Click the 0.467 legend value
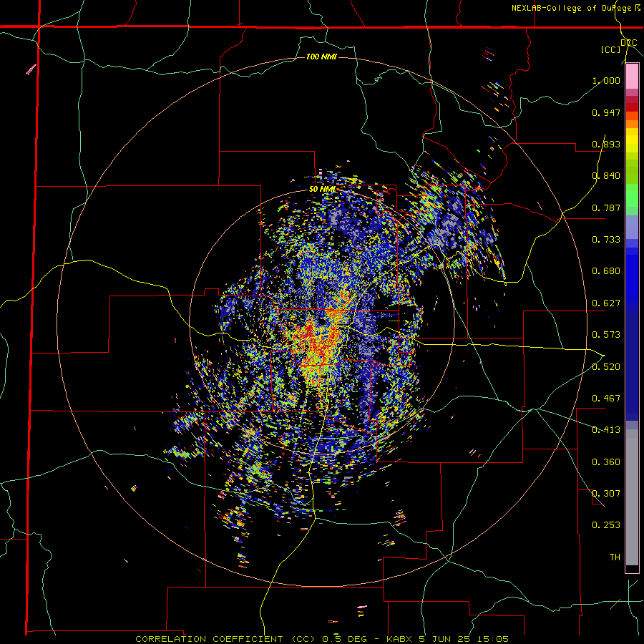 (x=606, y=399)
